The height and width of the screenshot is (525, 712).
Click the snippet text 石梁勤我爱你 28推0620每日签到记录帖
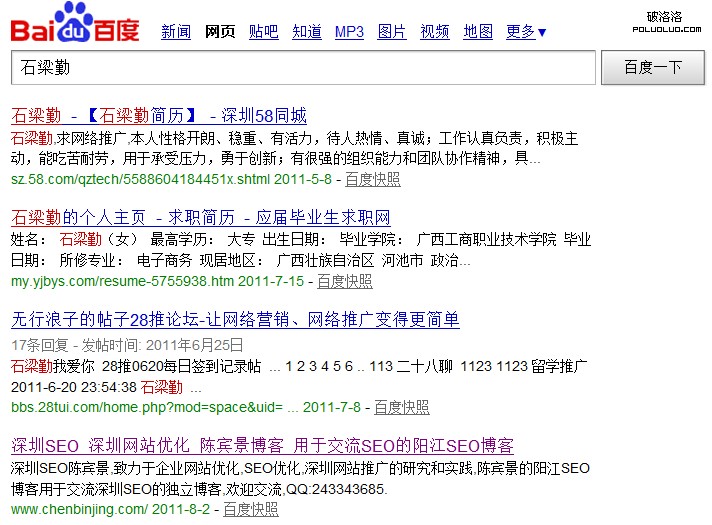136,366
